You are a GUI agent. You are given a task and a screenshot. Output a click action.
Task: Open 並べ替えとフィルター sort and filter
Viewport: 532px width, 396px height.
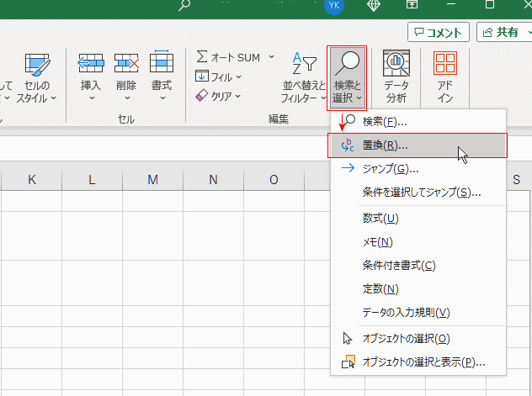303,78
